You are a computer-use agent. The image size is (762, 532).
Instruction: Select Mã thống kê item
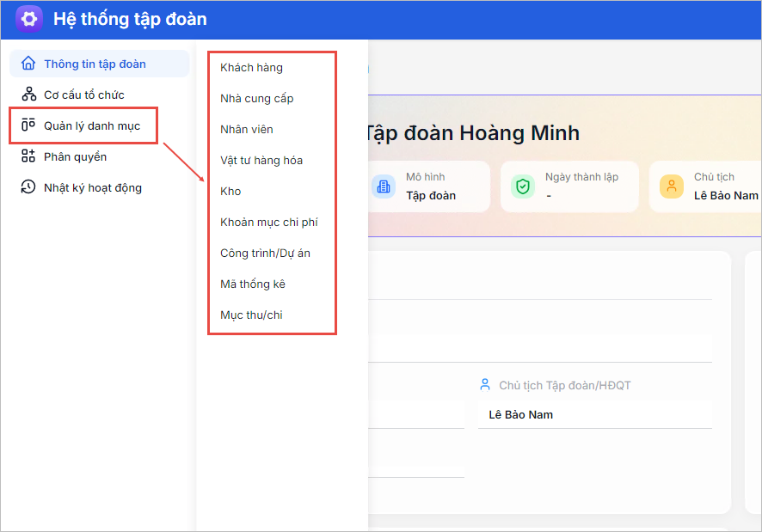(253, 284)
